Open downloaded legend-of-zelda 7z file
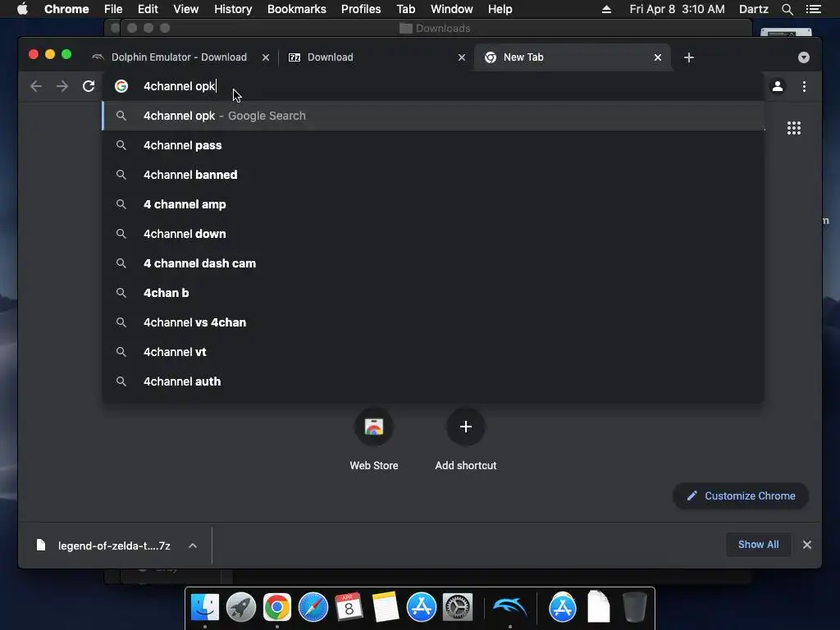The image size is (840, 630). (104, 546)
